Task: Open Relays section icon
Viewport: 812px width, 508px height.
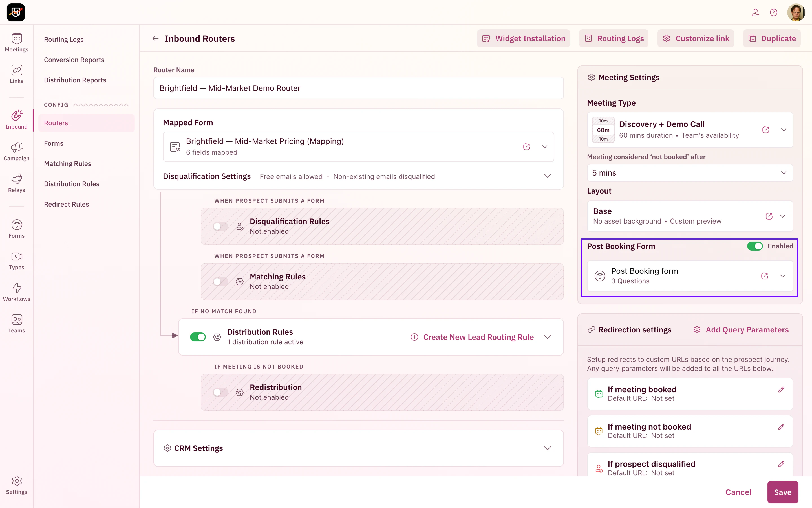Action: coord(16,183)
